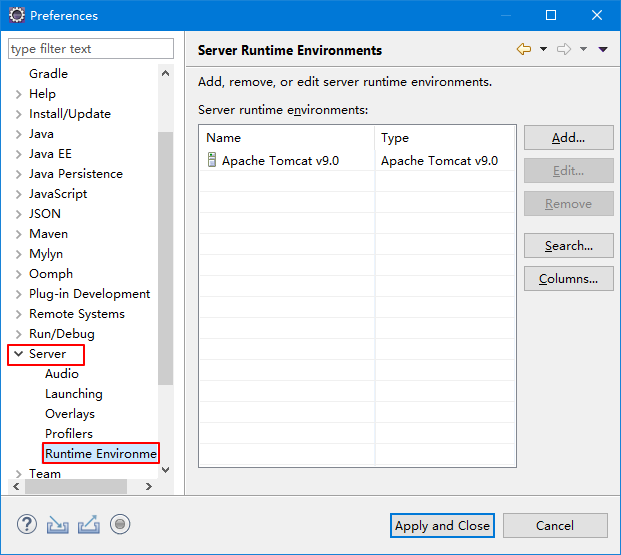Click the Search... button
This screenshot has width=621, height=555.
click(569, 246)
